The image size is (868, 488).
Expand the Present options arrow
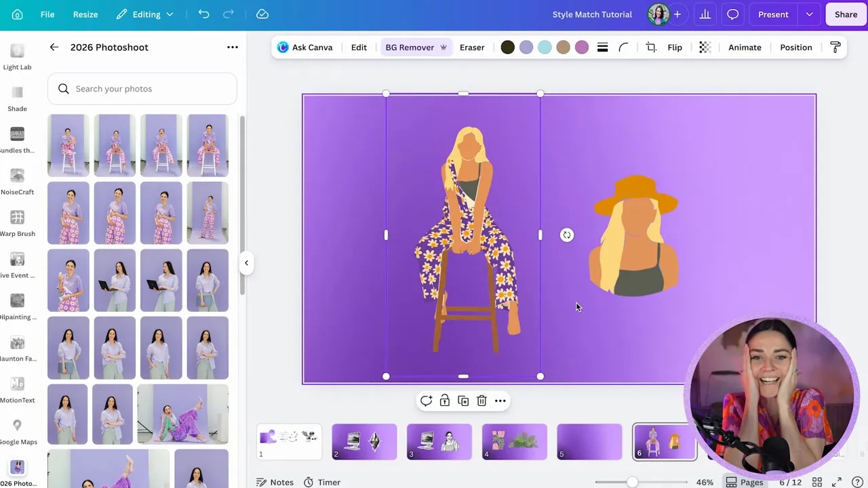[809, 14]
